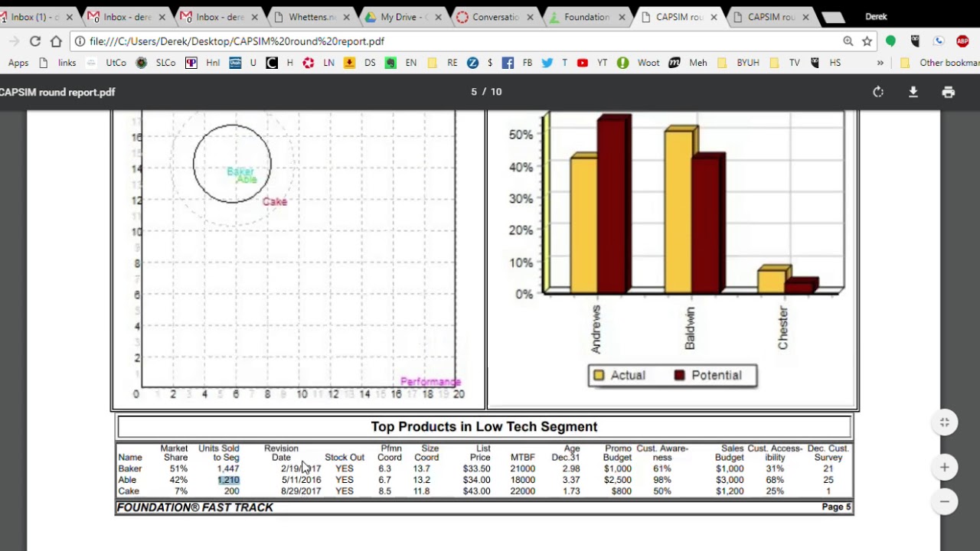This screenshot has height=551, width=980.
Task: Download the PDF file
Action: [913, 92]
